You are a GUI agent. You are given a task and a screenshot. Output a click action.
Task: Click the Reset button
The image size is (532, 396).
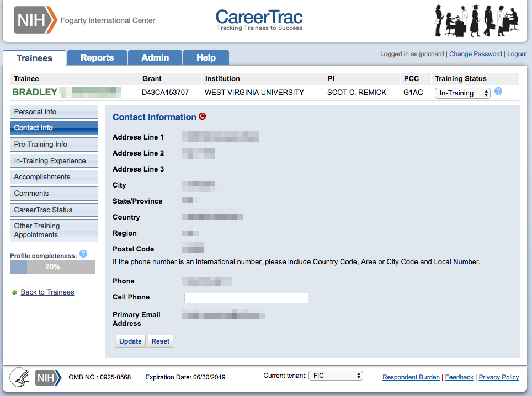pyautogui.click(x=160, y=341)
